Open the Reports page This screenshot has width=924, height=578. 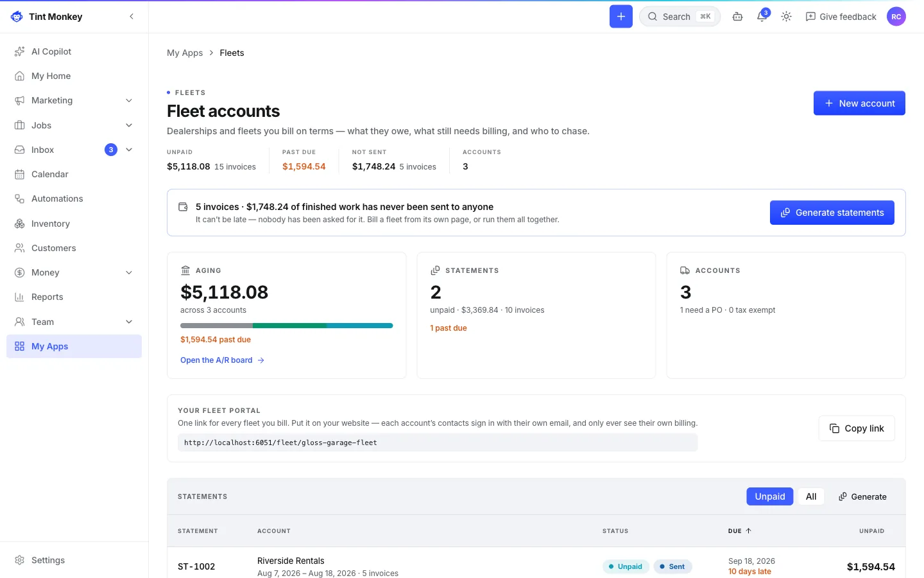pos(74,297)
